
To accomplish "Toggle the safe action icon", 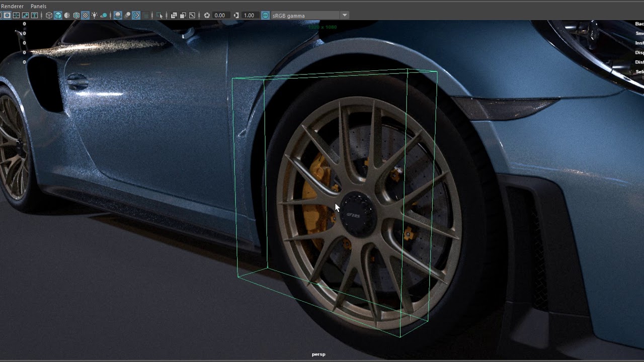I will pyautogui.click(x=25, y=16).
